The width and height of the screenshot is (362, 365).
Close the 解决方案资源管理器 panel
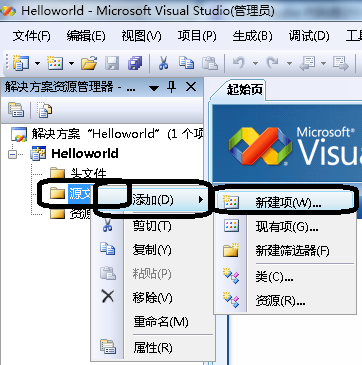tap(191, 87)
